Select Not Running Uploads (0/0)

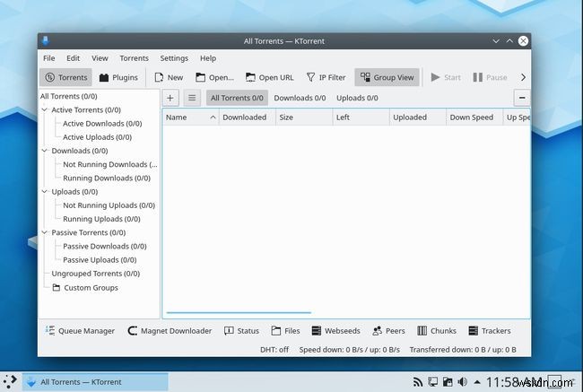109,205
